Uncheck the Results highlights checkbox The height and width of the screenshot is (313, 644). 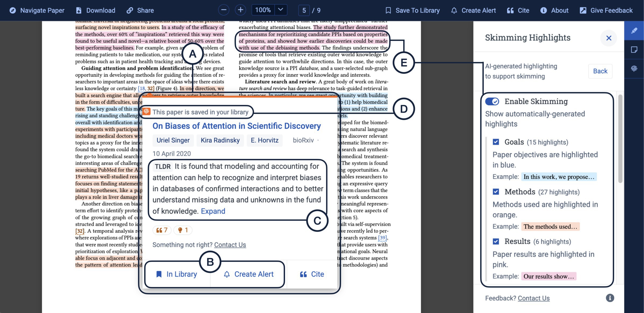pos(496,241)
